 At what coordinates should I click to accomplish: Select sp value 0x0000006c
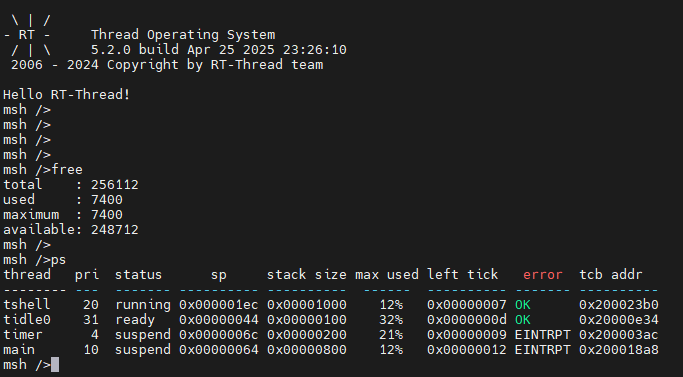click(219, 335)
